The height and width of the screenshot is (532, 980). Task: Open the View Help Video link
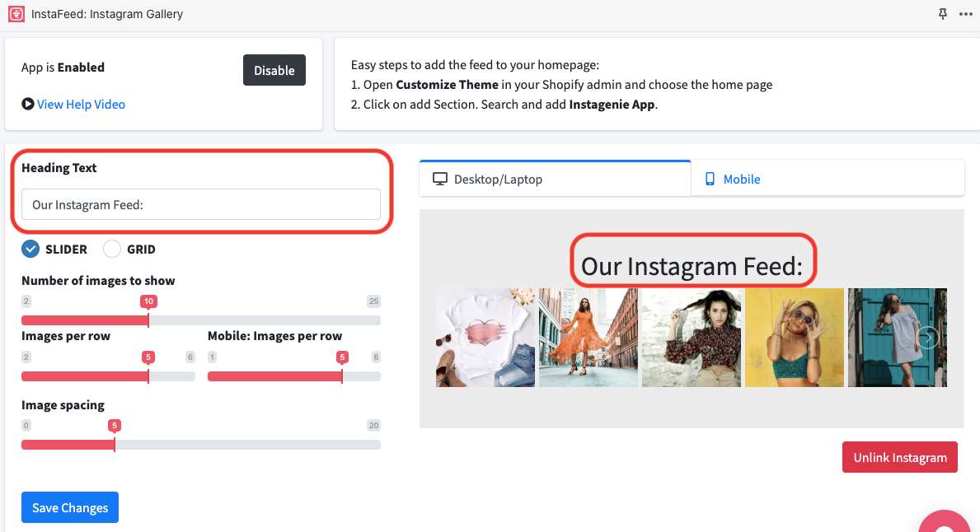tap(81, 105)
